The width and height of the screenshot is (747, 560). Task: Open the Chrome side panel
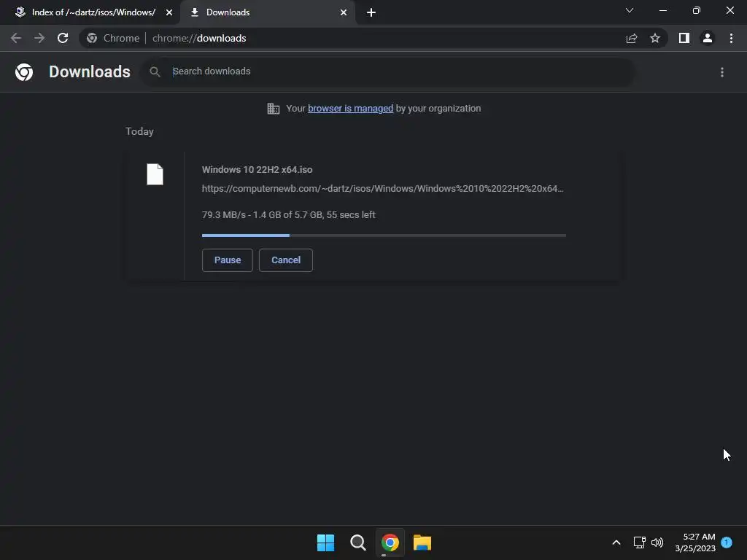click(x=684, y=38)
